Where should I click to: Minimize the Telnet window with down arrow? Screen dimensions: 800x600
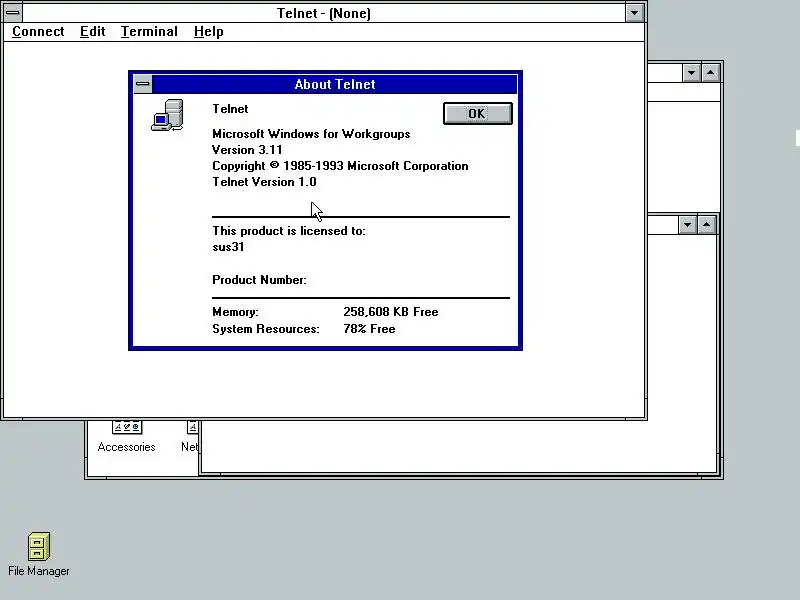pyautogui.click(x=634, y=13)
